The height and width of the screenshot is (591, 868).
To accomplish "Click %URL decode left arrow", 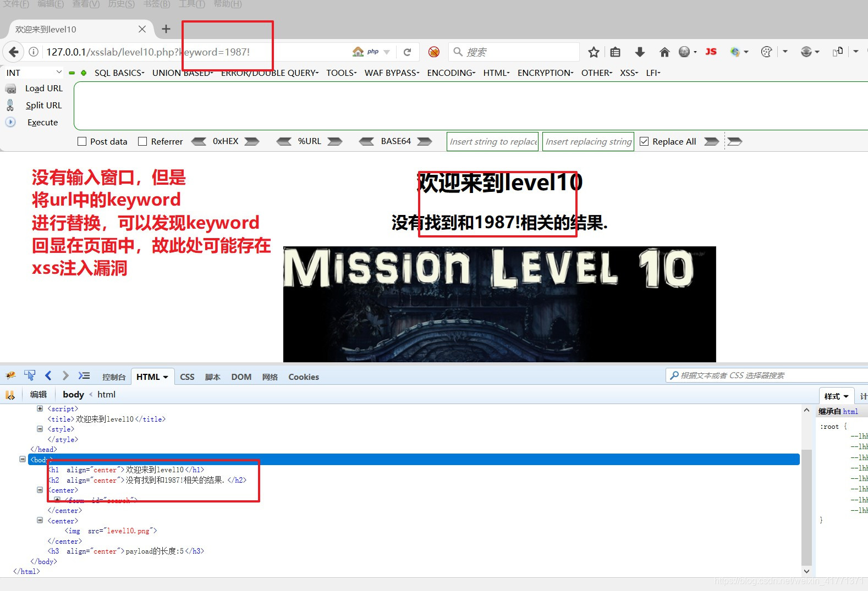I will [284, 141].
